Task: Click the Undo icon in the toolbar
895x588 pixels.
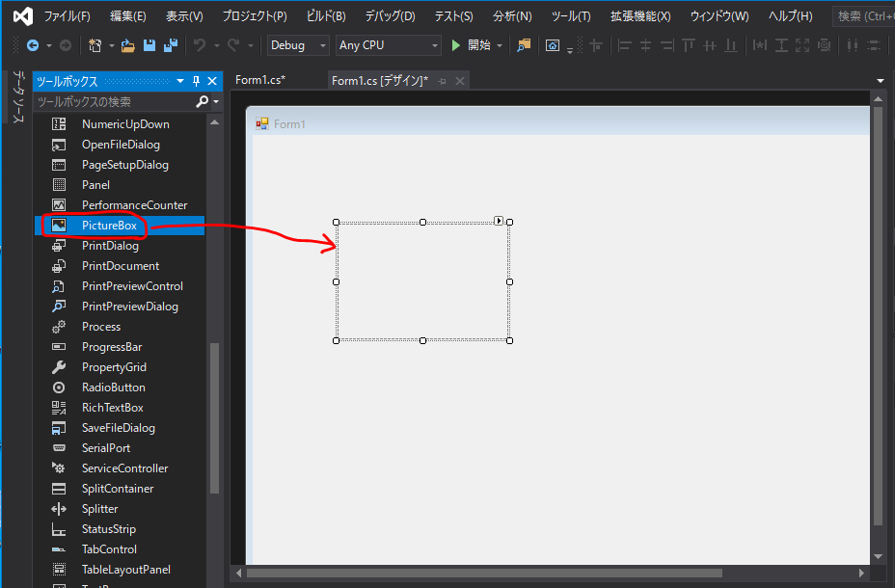Action: 201,44
